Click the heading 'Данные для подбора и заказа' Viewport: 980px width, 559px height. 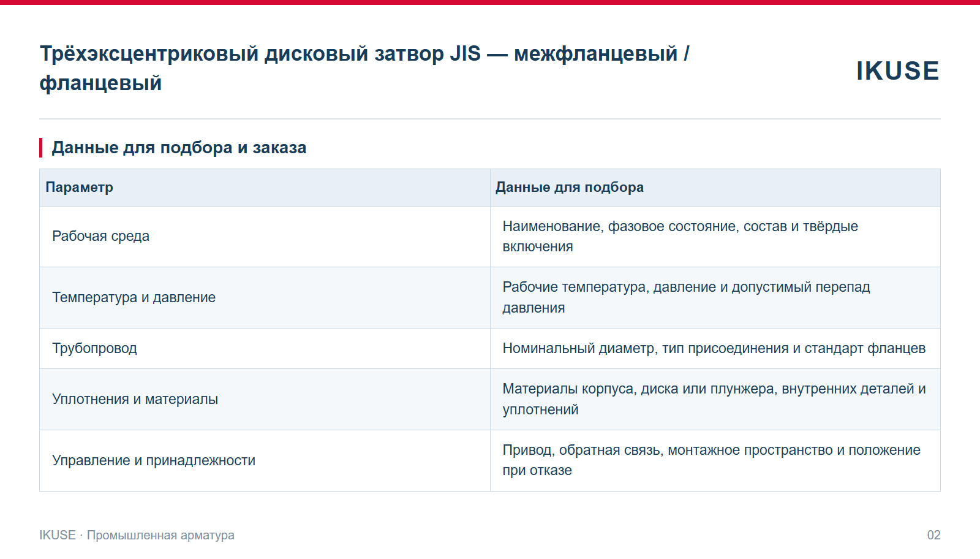point(179,148)
